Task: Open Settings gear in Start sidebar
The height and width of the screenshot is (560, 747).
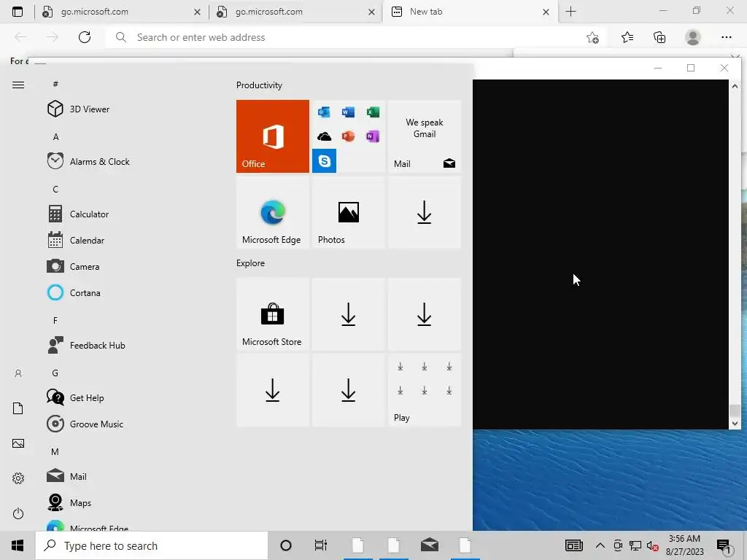Action: click(18, 478)
